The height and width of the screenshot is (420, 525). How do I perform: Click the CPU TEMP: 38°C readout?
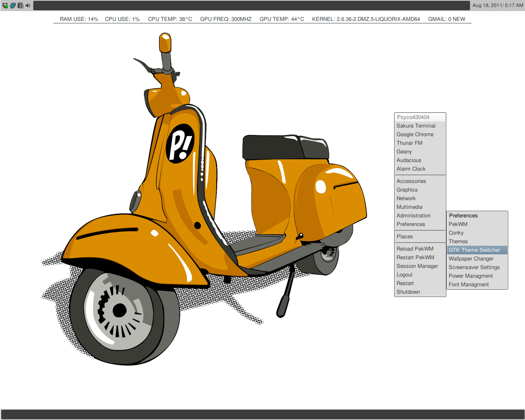[x=170, y=19]
